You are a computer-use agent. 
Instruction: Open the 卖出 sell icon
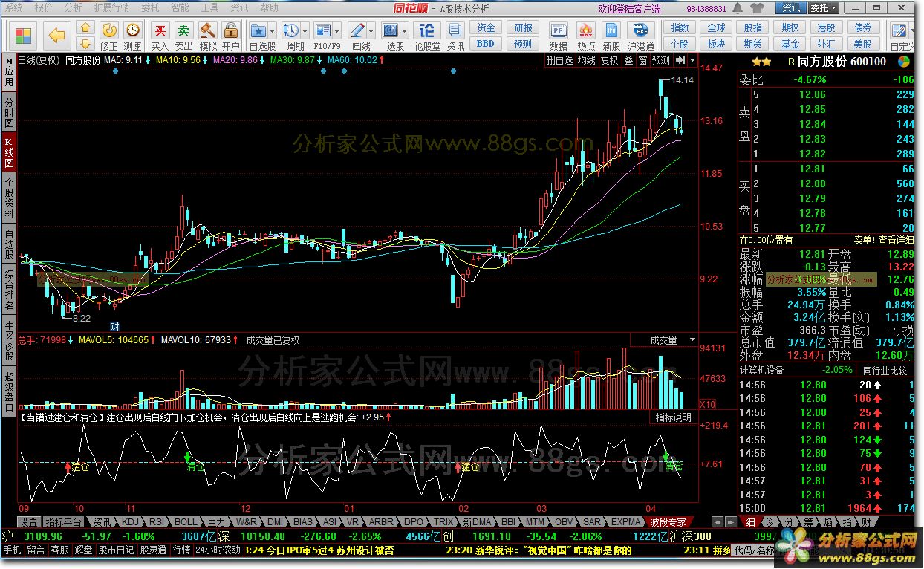[183, 30]
